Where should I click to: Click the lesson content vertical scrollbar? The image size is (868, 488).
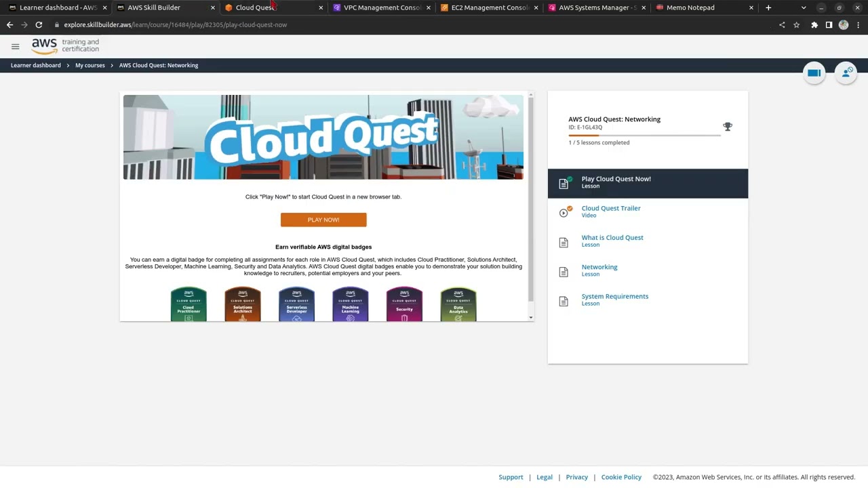click(531, 200)
